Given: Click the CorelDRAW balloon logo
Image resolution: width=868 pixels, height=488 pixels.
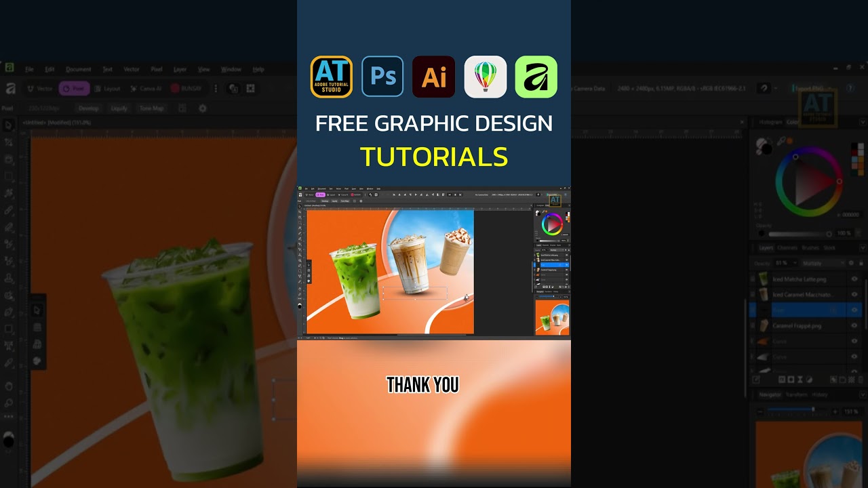Looking at the screenshot, I should coord(486,77).
